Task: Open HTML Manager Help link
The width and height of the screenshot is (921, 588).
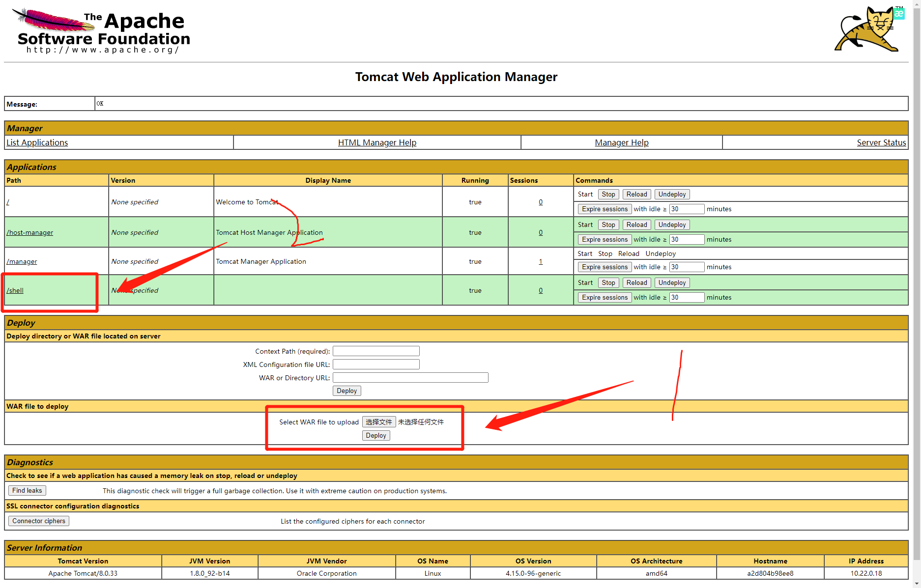Action: pos(377,142)
